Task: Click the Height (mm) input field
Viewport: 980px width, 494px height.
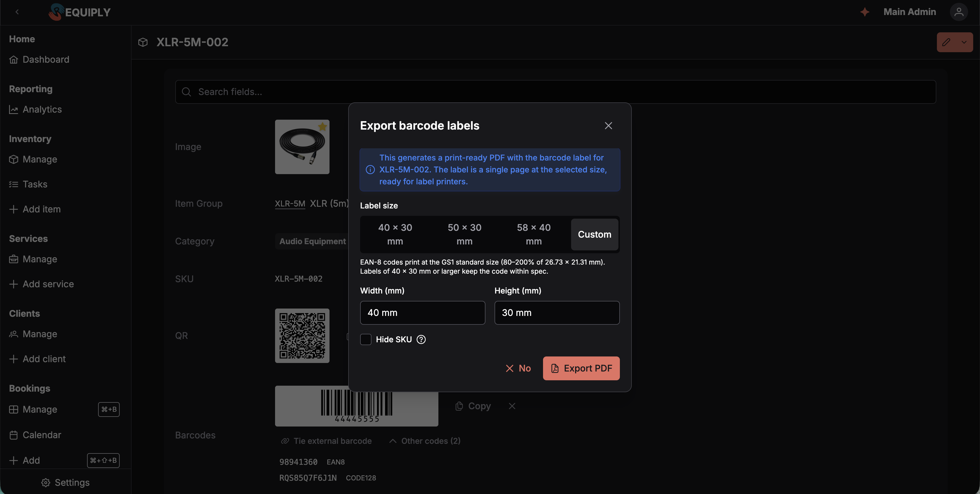Action: 557,313
